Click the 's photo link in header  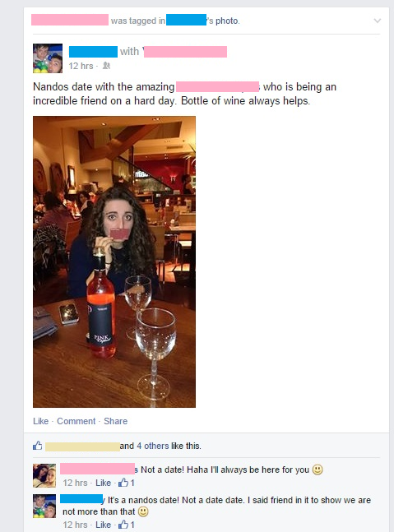coord(223,21)
